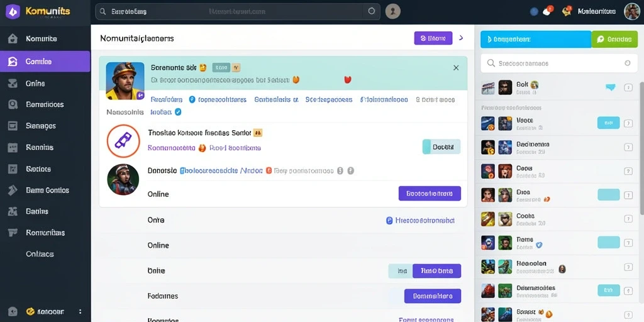Open the Gertiots sidebar entry
The height and width of the screenshot is (322, 644).
pos(45,169)
